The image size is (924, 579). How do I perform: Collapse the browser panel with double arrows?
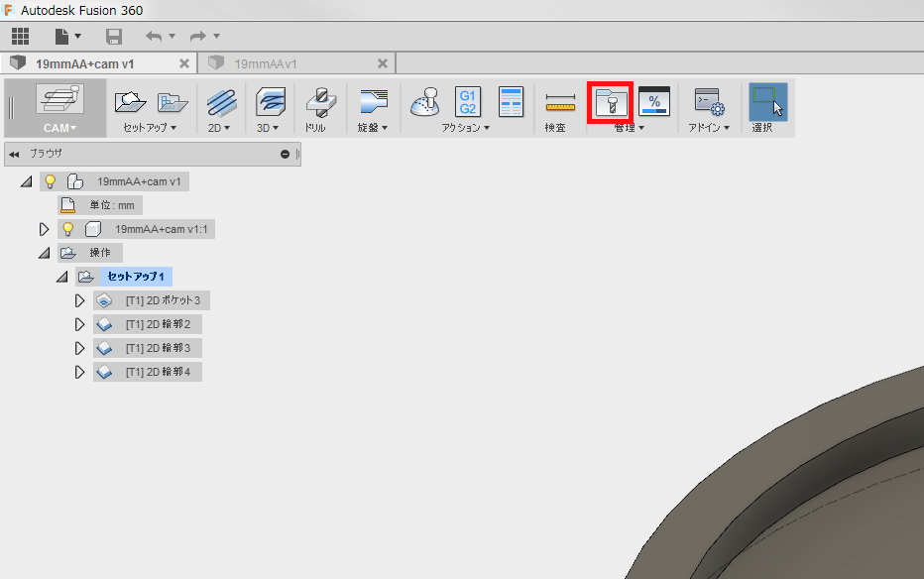pos(14,155)
